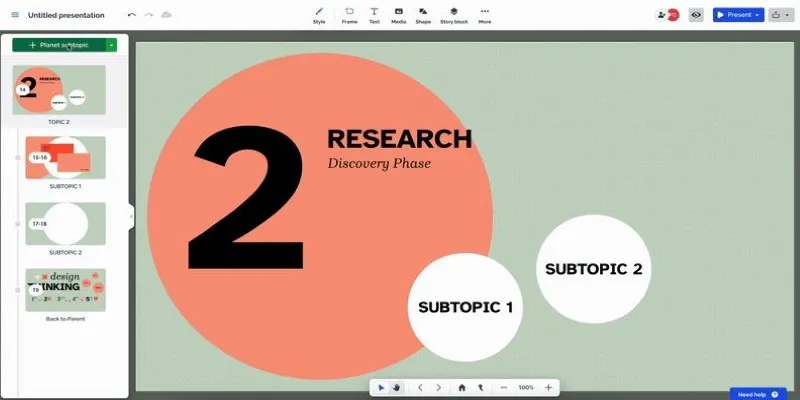800x400 pixels.
Task: Click the back-up-level arrow icon
Action: (480, 388)
